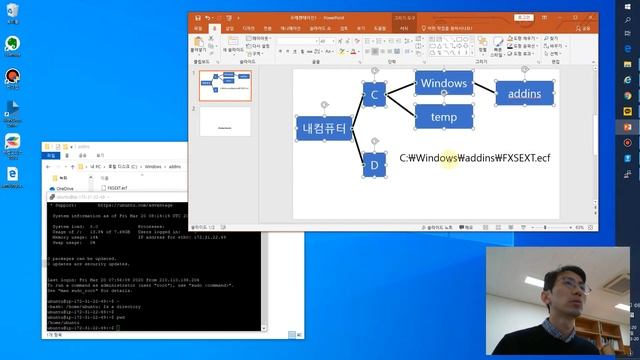Switch to the Animations ribbon tab
This screenshot has width=640, height=360.
[290, 29]
